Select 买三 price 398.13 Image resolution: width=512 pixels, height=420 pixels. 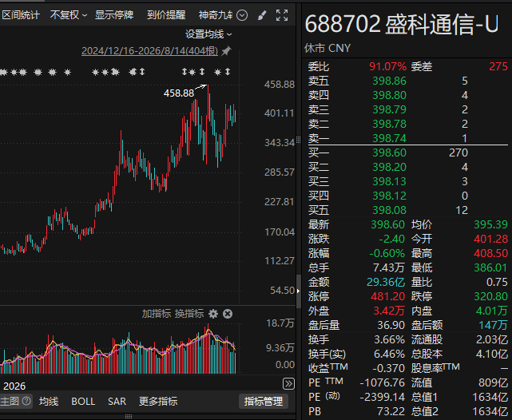(x=389, y=181)
